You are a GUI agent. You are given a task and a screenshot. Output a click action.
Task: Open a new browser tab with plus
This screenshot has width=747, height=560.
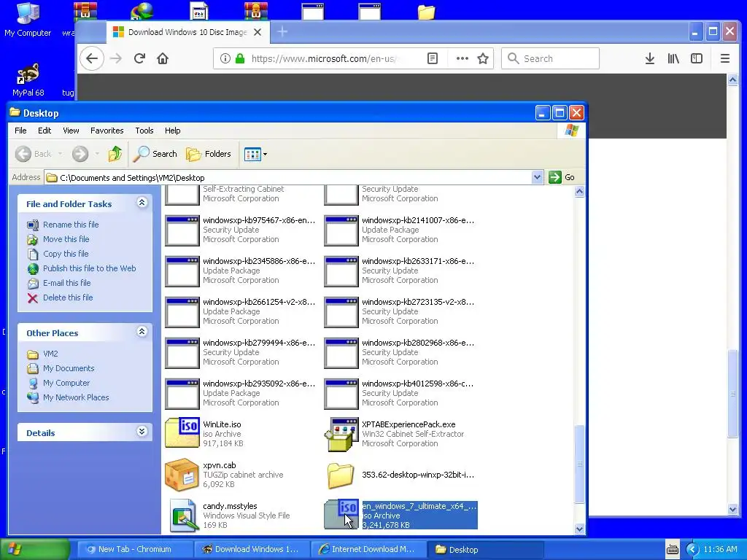point(282,32)
